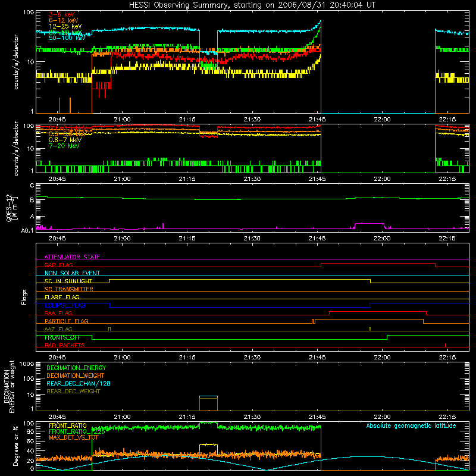Click the vertical Flags axis label
476x476 pixels.
24,297
